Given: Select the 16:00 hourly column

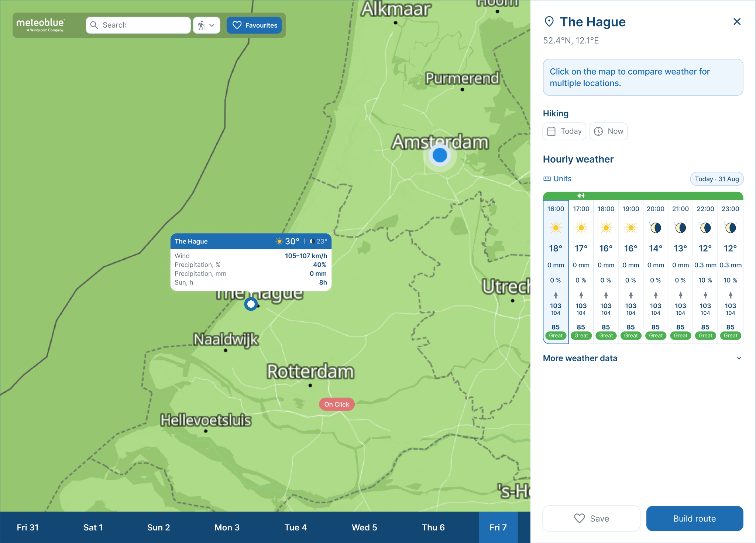Looking at the screenshot, I should click(x=556, y=272).
